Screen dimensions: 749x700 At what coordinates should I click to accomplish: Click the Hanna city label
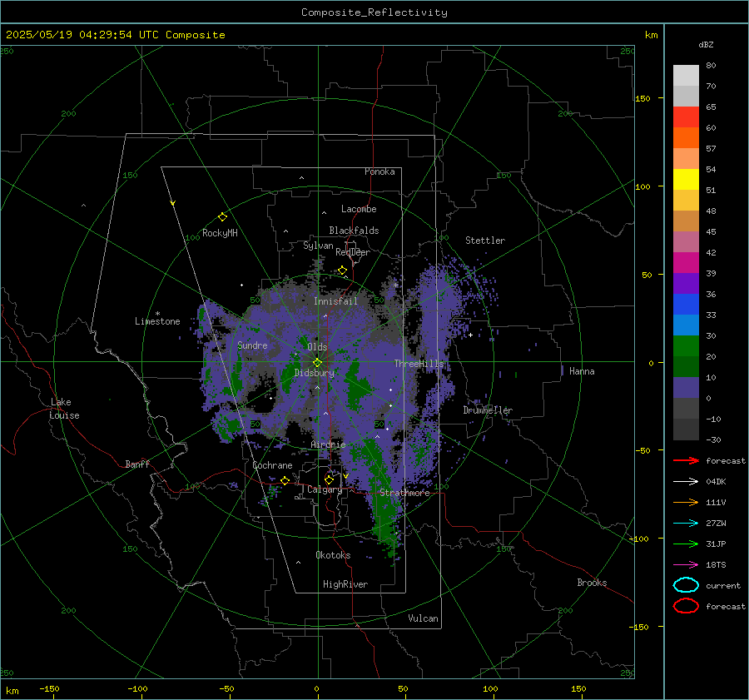(x=582, y=371)
